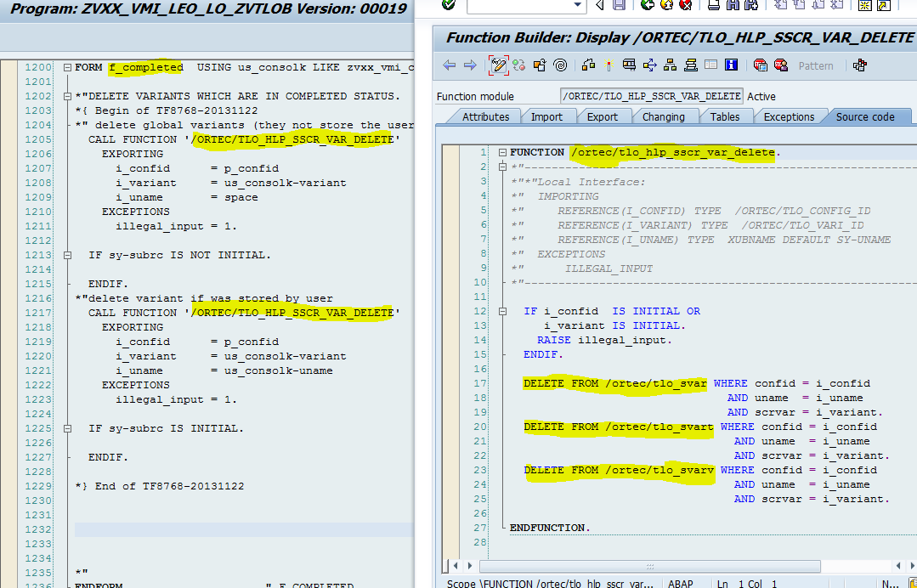Collapse the FORM f_completed code block

click(67, 66)
